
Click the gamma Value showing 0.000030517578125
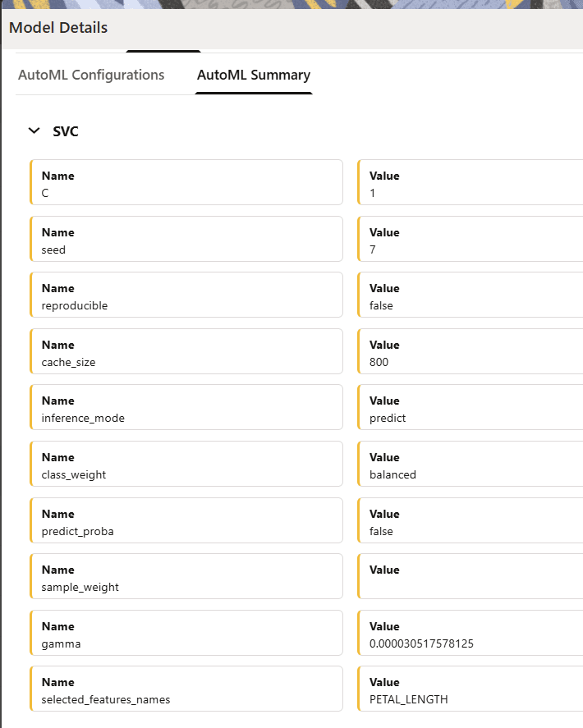pos(468,632)
